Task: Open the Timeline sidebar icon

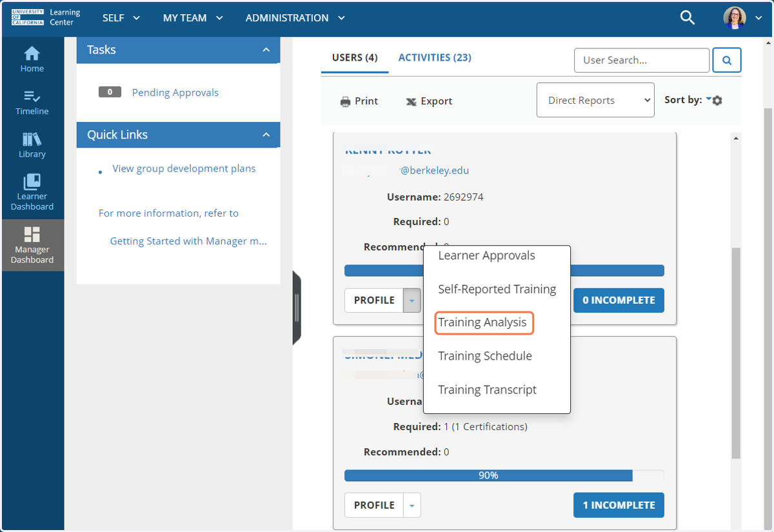Action: pos(32,103)
